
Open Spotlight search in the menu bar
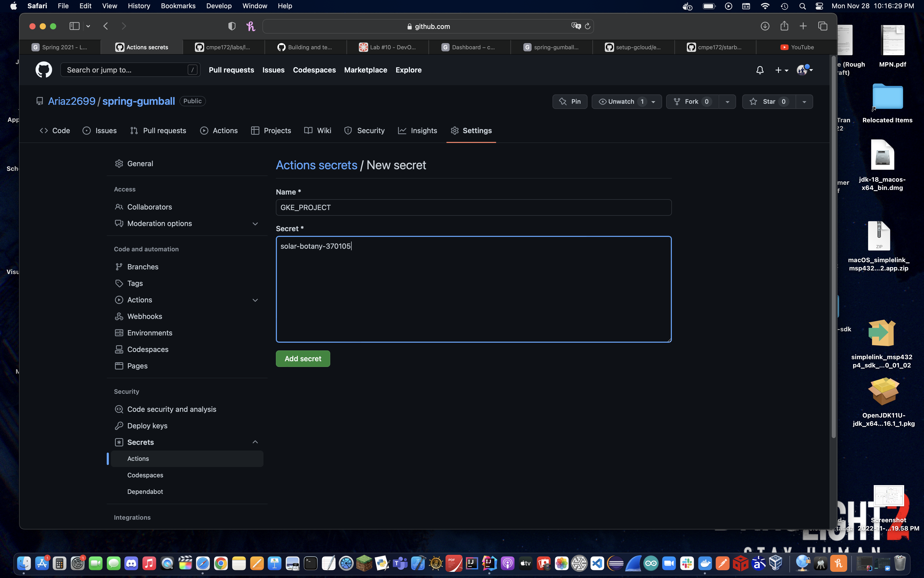pos(802,6)
